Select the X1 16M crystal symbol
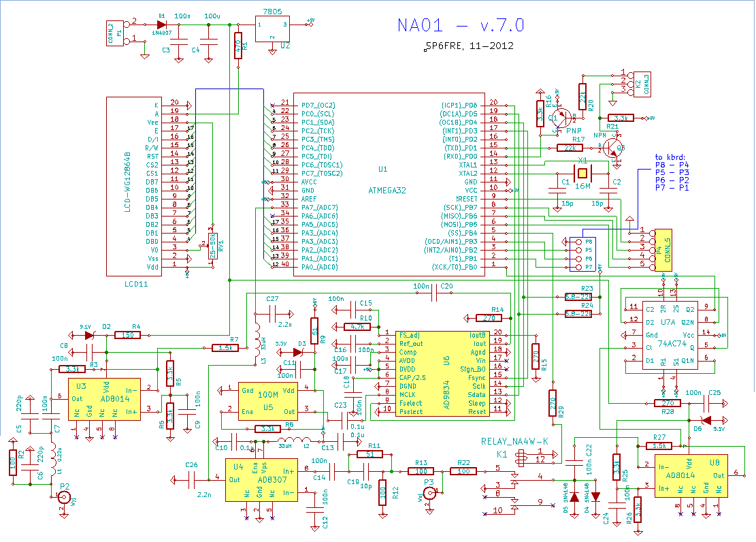The width and height of the screenshot is (756, 542). [x=582, y=172]
